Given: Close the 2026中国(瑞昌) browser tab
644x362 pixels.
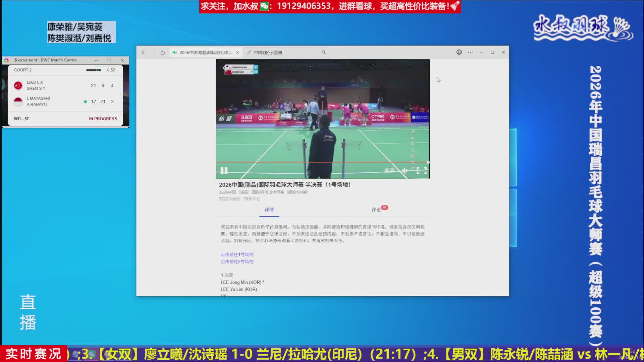Looking at the screenshot, I should click(x=237, y=53).
